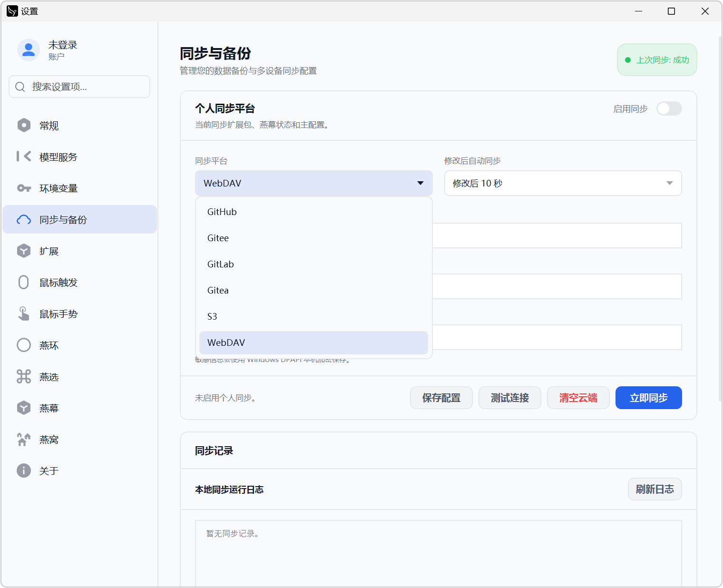The height and width of the screenshot is (588, 723).
Task: Click the search magnifier icon
Action: [x=20, y=87]
